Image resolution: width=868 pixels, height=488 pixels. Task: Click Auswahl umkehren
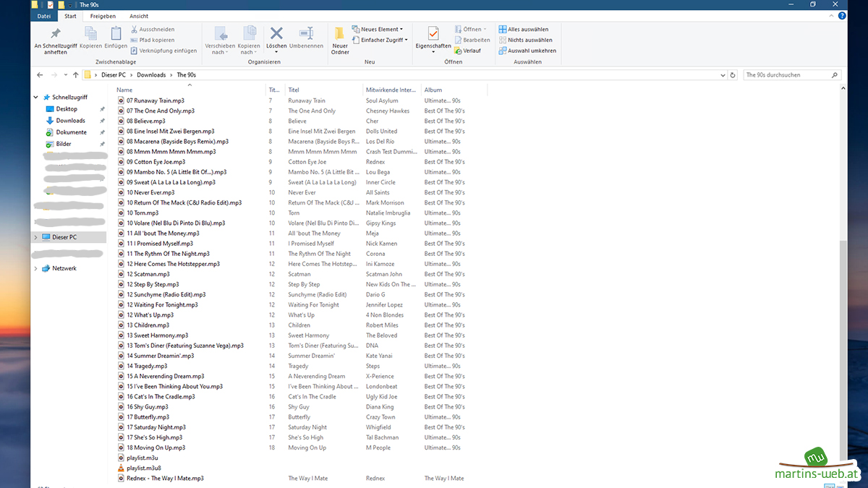pos(527,51)
